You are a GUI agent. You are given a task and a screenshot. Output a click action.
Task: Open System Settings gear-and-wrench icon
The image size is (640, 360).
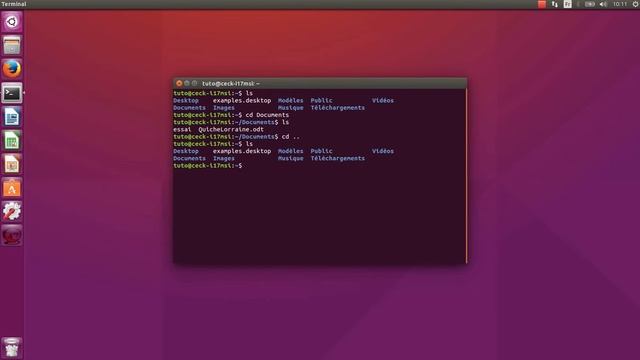pyautogui.click(x=11, y=211)
